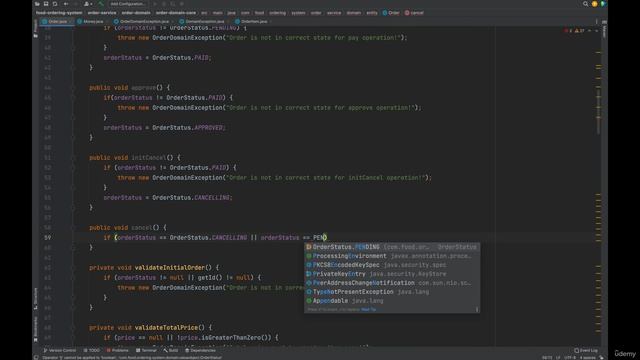The image size is (640, 360).
Task: Click the order-domain-core breadcrumb
Action: [176, 13]
